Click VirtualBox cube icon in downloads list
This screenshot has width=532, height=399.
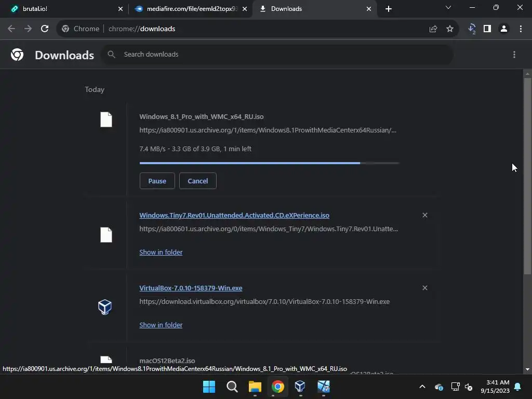tap(105, 307)
